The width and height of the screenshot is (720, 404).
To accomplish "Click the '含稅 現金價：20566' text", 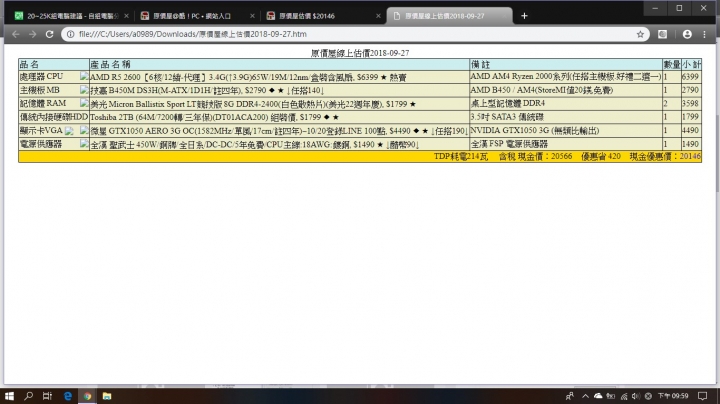I will click(x=535, y=157).
